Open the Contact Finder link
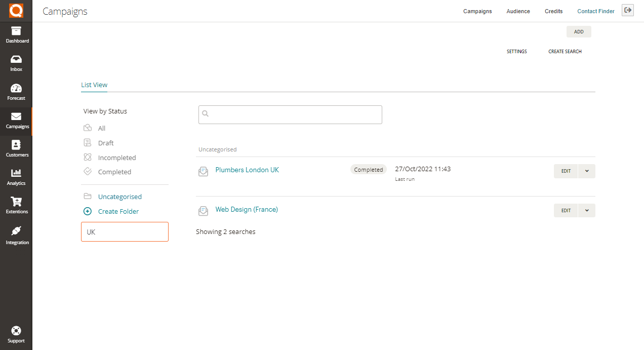 tap(595, 11)
